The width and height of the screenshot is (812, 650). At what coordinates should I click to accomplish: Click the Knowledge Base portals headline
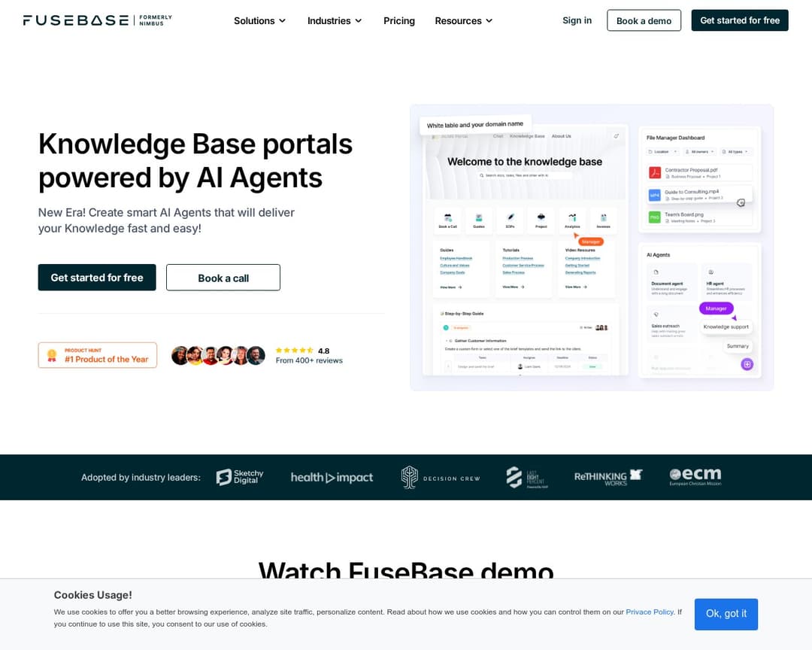click(195, 161)
